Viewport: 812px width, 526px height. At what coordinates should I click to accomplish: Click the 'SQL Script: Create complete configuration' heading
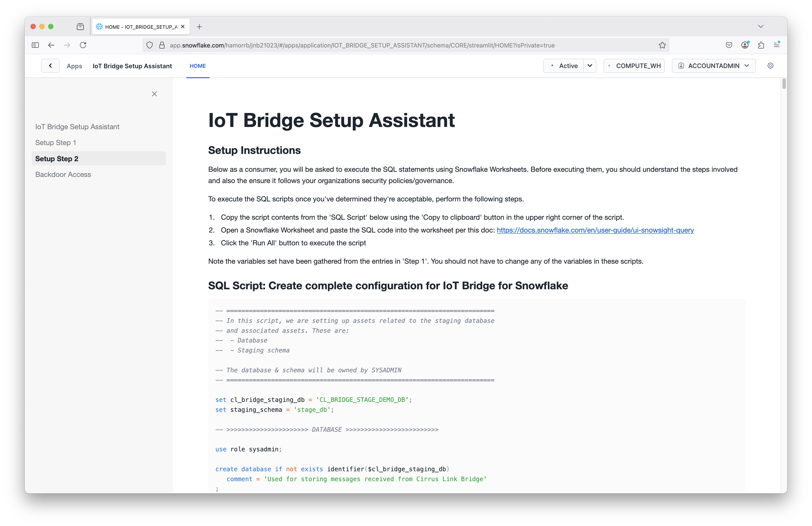click(388, 285)
